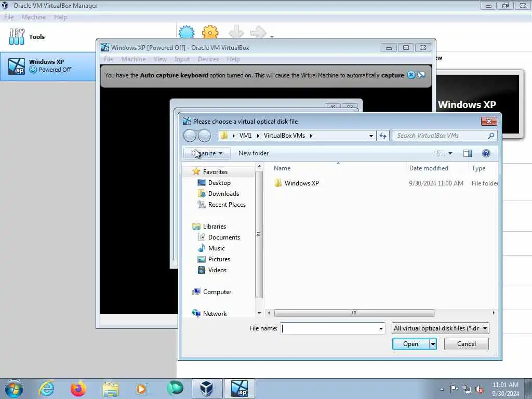Dismiss the Auto capture keyboard notification
Screen dimensions: 532x399
(x=411, y=75)
